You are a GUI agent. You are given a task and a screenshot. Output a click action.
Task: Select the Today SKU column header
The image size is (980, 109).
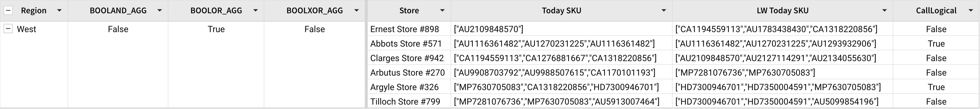click(x=561, y=10)
